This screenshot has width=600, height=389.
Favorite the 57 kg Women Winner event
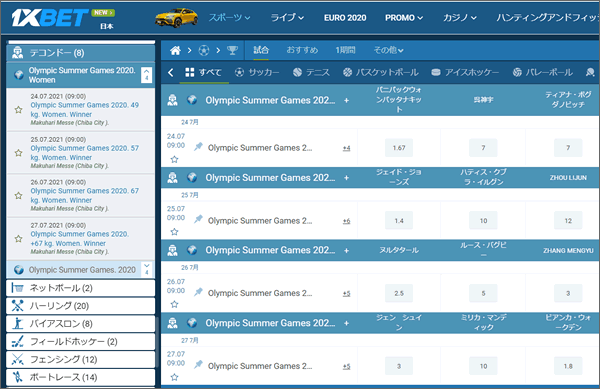point(18,153)
